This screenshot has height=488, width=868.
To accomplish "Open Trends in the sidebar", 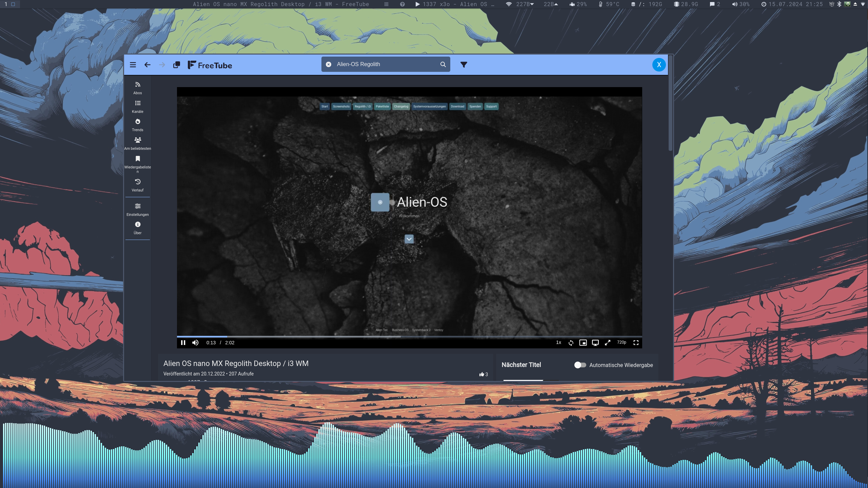I will click(x=138, y=125).
